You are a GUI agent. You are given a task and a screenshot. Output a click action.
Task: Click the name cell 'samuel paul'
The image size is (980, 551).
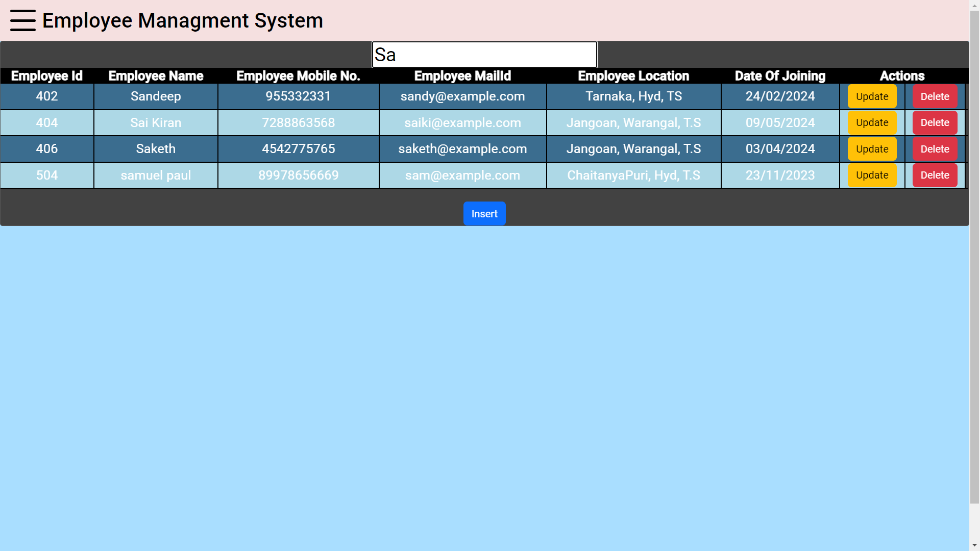[156, 175]
